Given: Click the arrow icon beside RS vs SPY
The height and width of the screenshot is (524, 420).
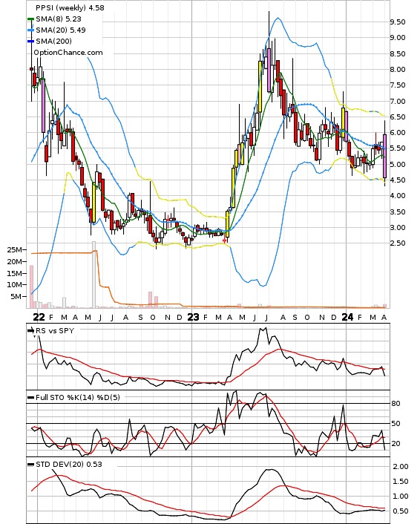Looking at the screenshot, I should click(30, 330).
